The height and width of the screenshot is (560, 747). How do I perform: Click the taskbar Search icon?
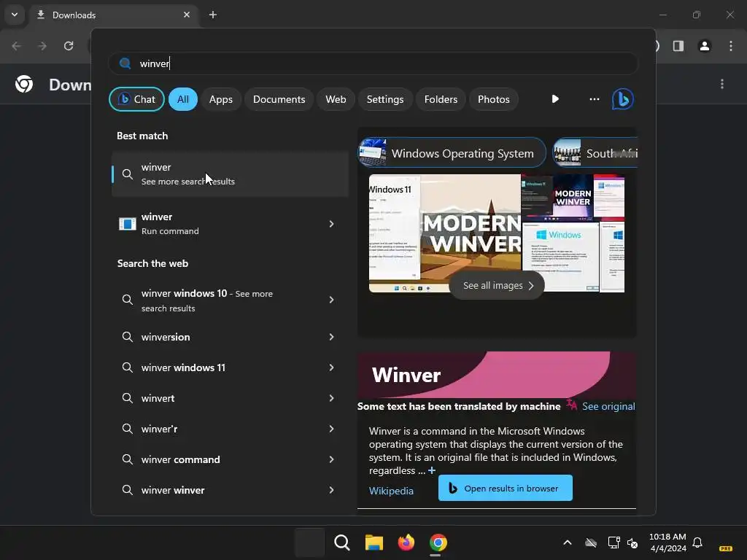(x=341, y=542)
